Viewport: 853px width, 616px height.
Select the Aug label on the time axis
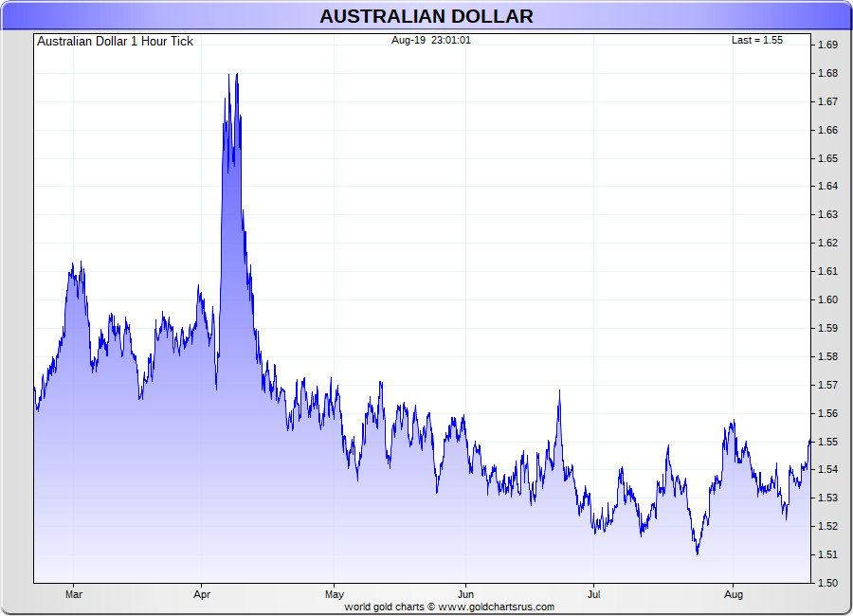click(x=734, y=594)
